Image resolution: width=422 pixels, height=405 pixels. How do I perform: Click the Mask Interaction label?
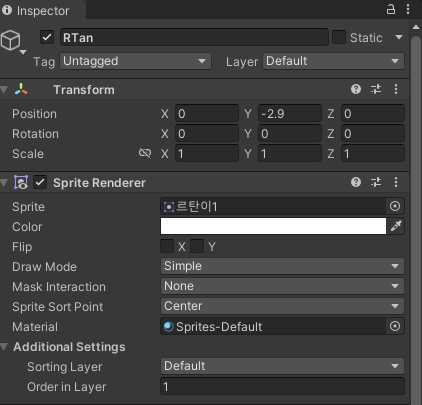(x=59, y=287)
